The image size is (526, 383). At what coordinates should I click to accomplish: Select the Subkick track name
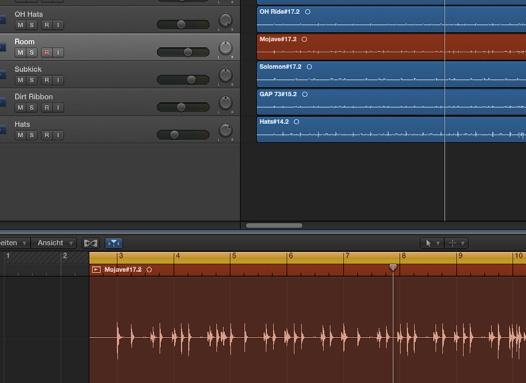28,69
